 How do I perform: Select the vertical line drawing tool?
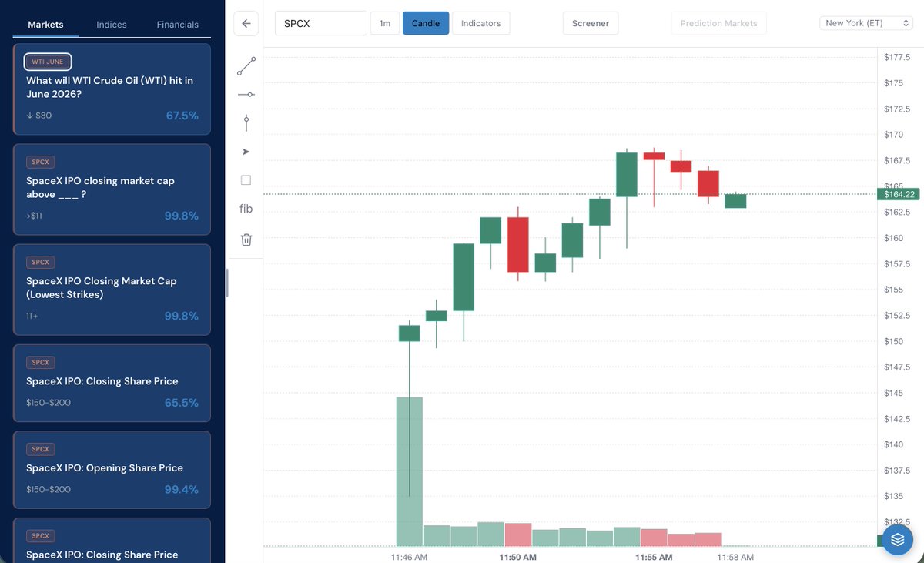[x=246, y=122]
